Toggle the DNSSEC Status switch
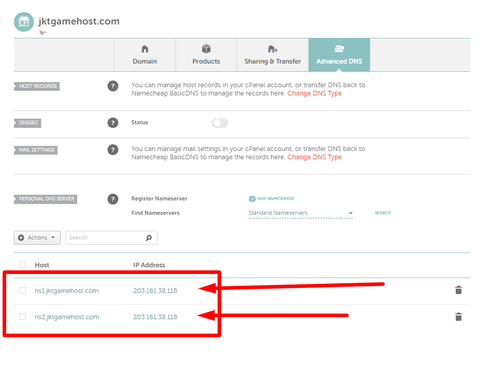Screen dimensions: 500x372 (x=220, y=123)
